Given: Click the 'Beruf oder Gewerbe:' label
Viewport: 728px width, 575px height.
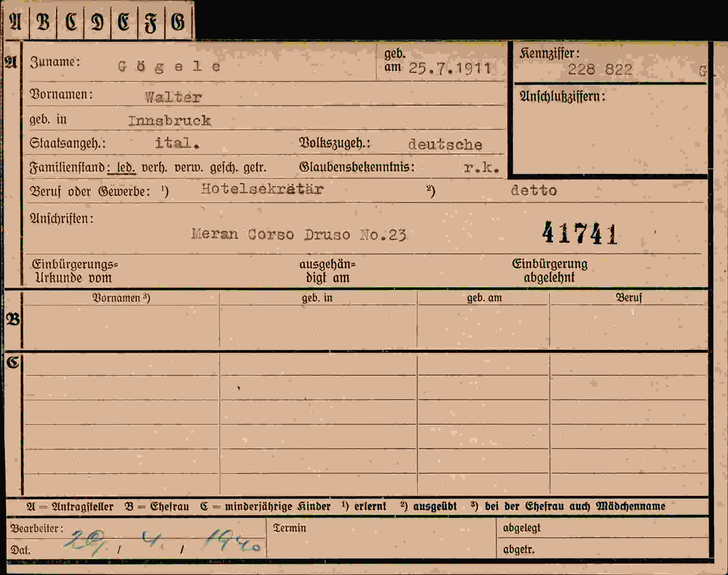Looking at the screenshot, I should point(90,191).
